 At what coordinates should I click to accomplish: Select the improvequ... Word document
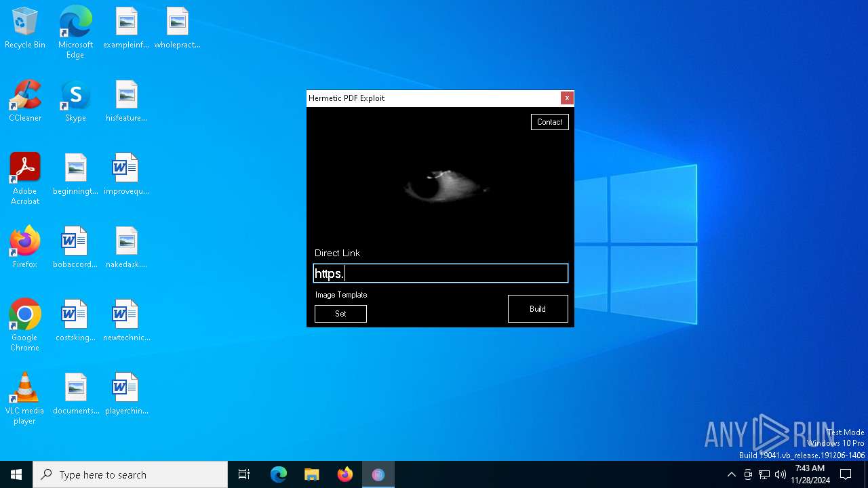coord(126,175)
